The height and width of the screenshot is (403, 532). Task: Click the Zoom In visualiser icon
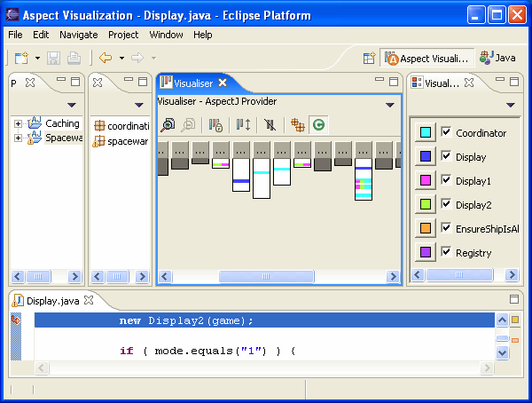(168, 125)
